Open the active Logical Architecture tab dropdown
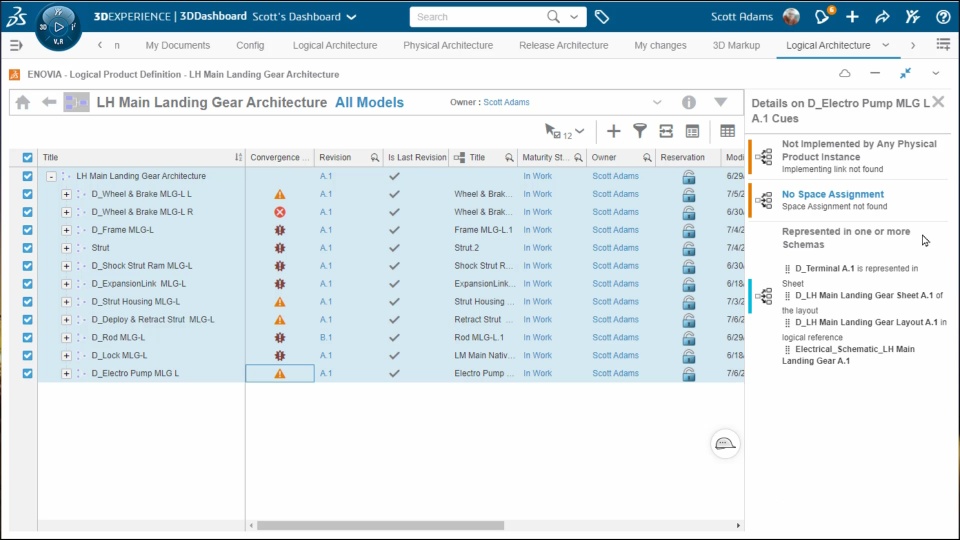Viewport: 960px width, 540px height. click(x=885, y=45)
